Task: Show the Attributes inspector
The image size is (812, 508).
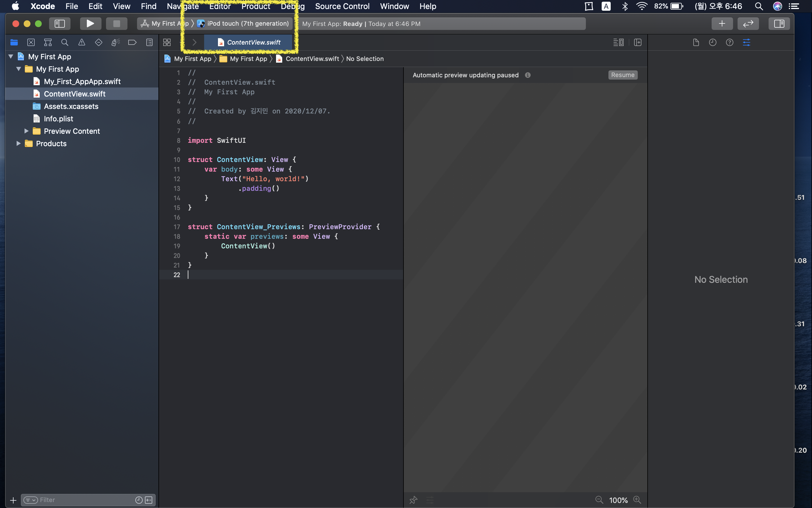Action: pyautogui.click(x=747, y=42)
